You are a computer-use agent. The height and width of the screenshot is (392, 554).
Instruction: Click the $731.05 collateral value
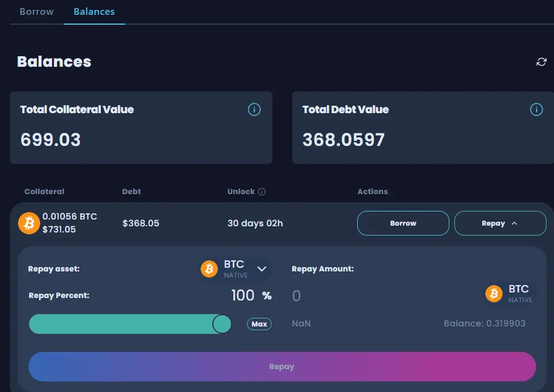pyautogui.click(x=59, y=229)
